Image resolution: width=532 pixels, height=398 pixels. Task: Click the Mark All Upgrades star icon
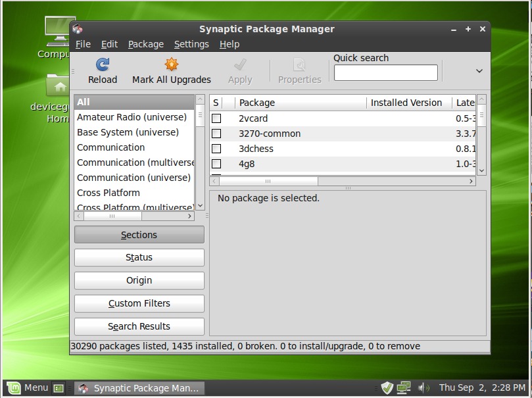tap(172, 64)
